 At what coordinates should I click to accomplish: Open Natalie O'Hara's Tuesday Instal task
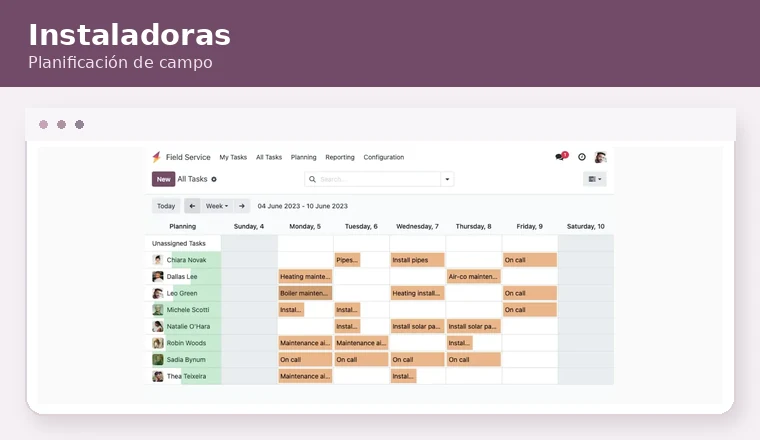click(348, 326)
